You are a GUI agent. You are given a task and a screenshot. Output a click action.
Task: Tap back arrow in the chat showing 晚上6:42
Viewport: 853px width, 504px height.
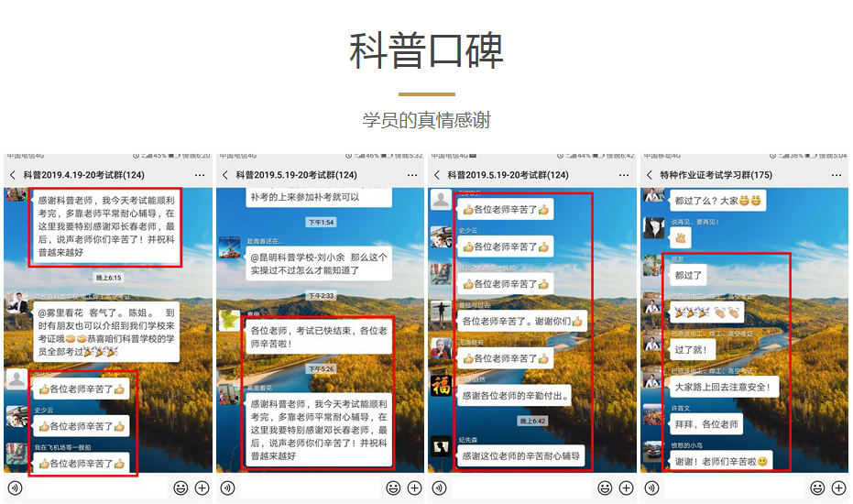(437, 175)
